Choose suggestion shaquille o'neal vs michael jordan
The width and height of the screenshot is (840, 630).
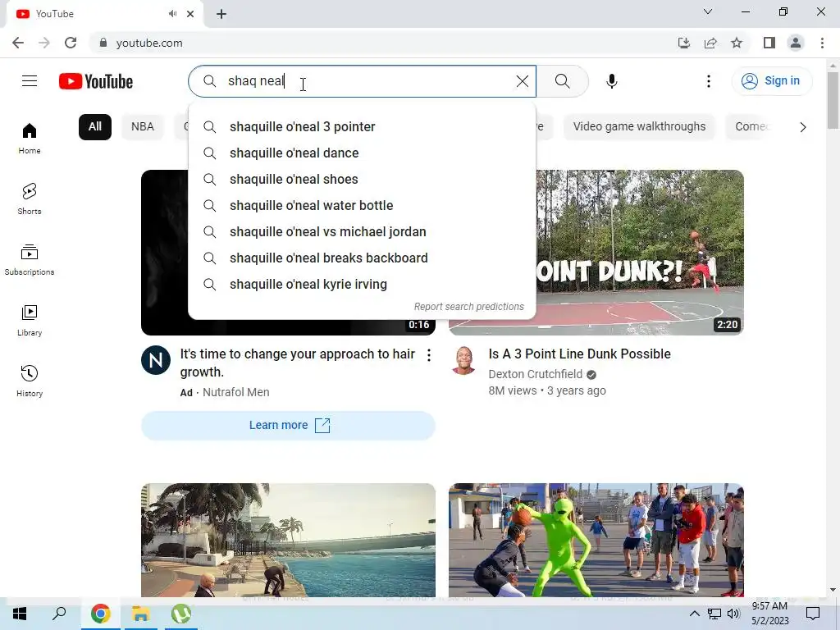tap(362, 232)
